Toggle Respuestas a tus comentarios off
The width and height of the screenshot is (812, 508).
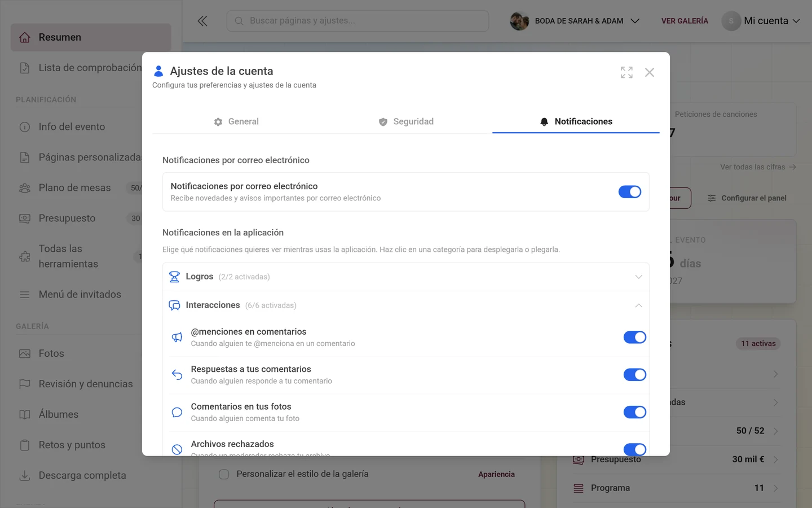pos(635,375)
